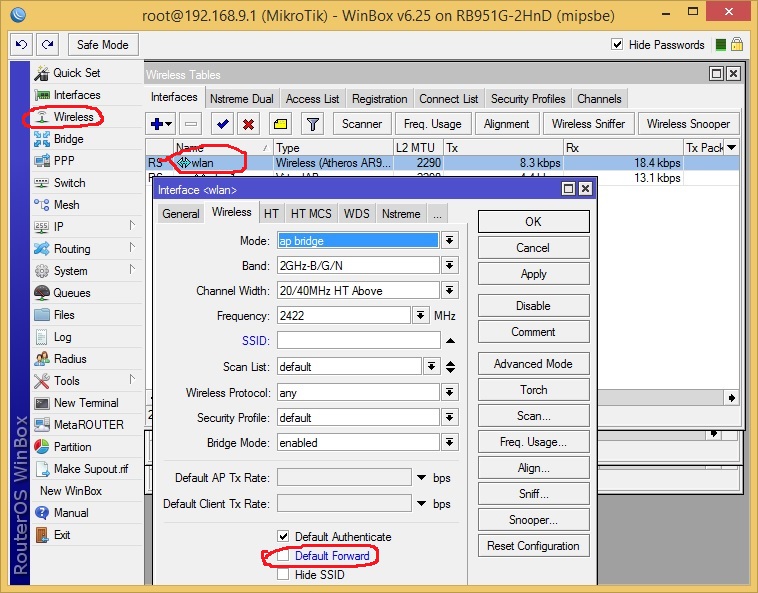Screen dimensions: 758x593
Task: Open the Security Profile dropdown arrow
Action: (x=450, y=417)
